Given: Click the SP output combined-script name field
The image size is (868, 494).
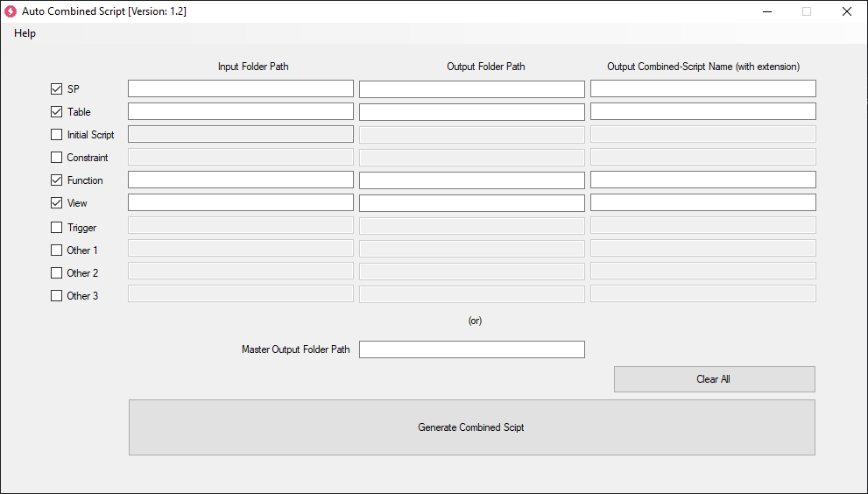Looking at the screenshot, I should click(703, 88).
